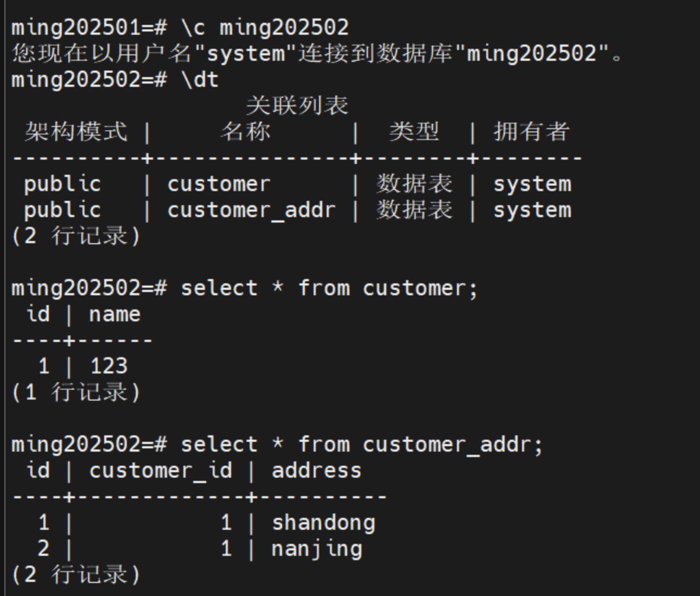Click the "select * from customer;" query

(329, 288)
